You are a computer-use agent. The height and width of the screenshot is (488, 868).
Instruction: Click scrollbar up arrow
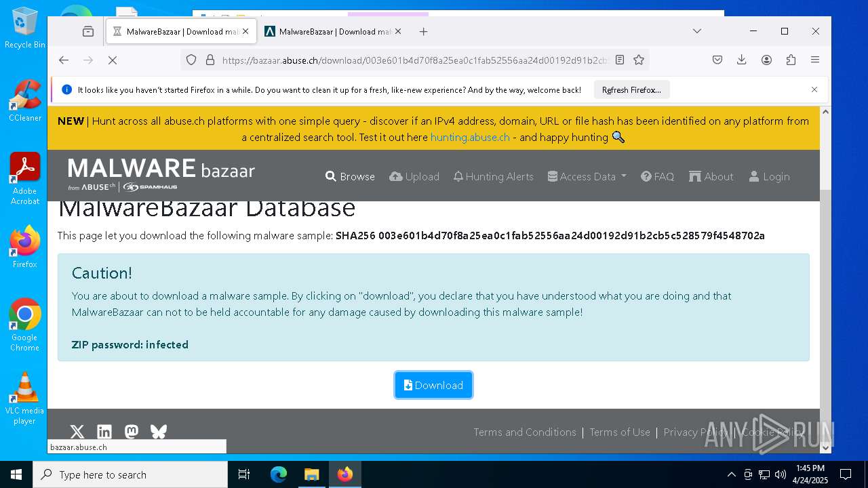[825, 113]
